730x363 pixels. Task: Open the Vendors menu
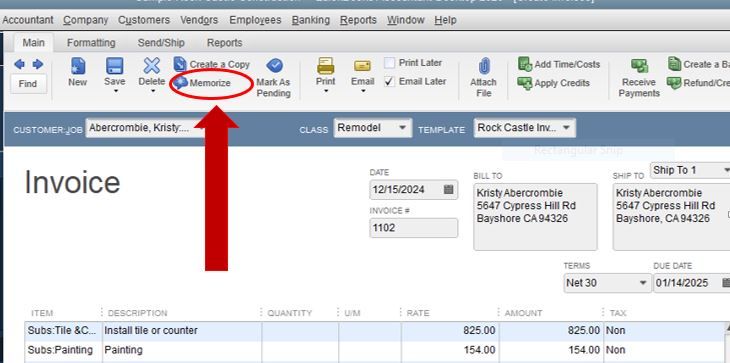[199, 20]
